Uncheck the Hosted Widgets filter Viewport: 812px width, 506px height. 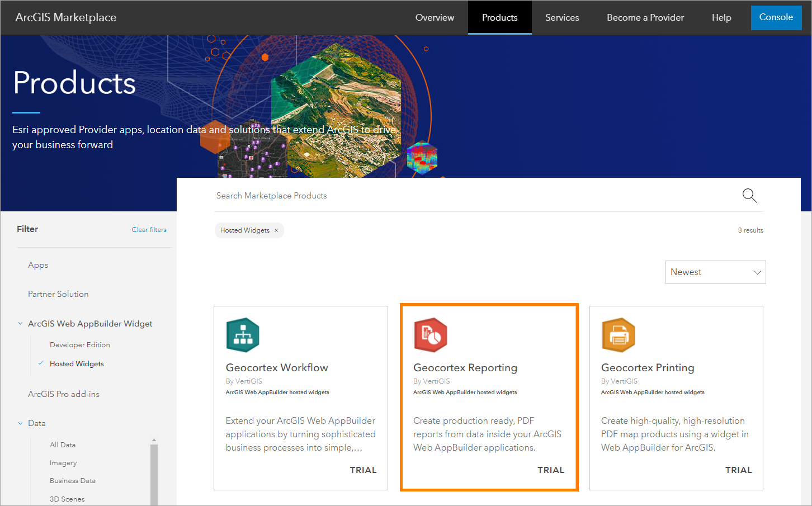[x=77, y=363]
